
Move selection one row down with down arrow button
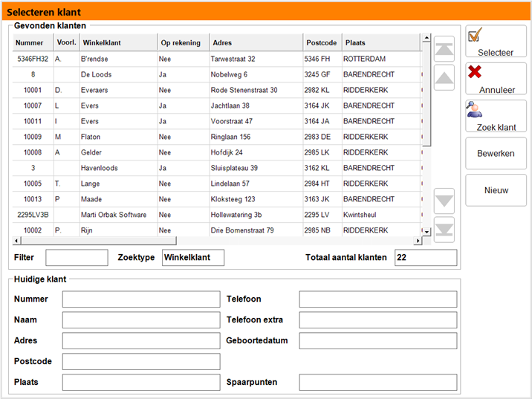[444, 201]
